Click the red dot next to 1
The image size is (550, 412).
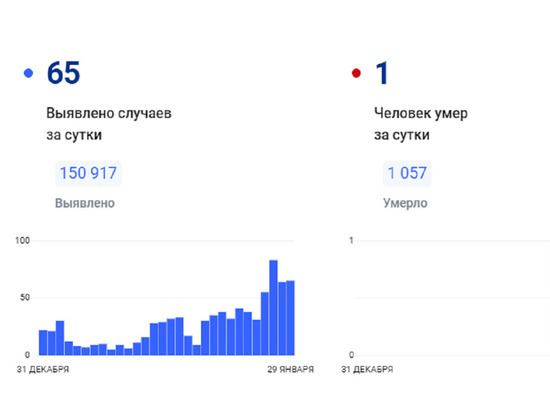pos(356,73)
